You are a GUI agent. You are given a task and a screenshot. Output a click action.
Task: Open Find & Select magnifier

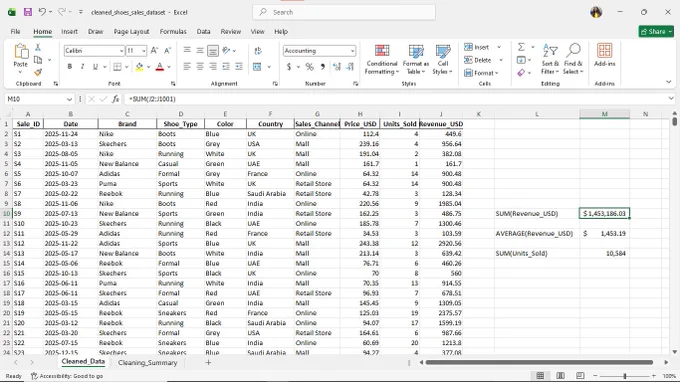573,59
